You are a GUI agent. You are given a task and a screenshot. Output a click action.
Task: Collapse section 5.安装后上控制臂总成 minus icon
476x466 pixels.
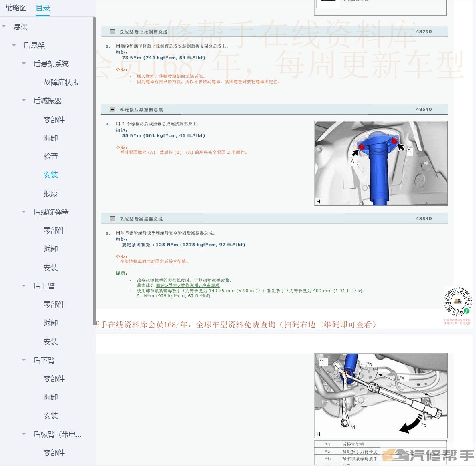pyautogui.click(x=112, y=32)
